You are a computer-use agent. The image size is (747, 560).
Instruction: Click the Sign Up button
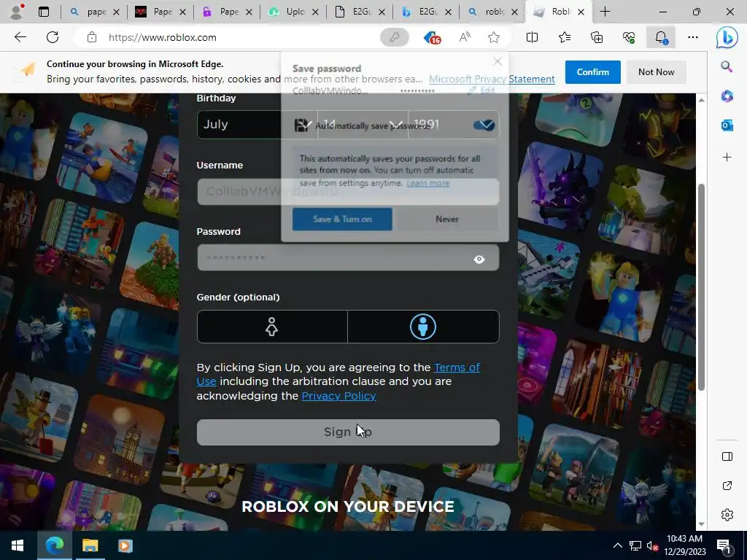tap(348, 432)
